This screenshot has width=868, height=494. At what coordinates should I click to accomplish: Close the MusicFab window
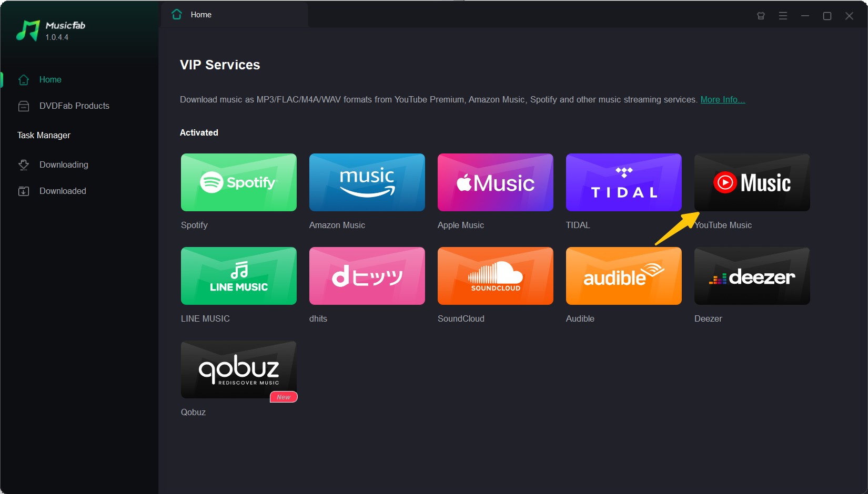pyautogui.click(x=849, y=16)
